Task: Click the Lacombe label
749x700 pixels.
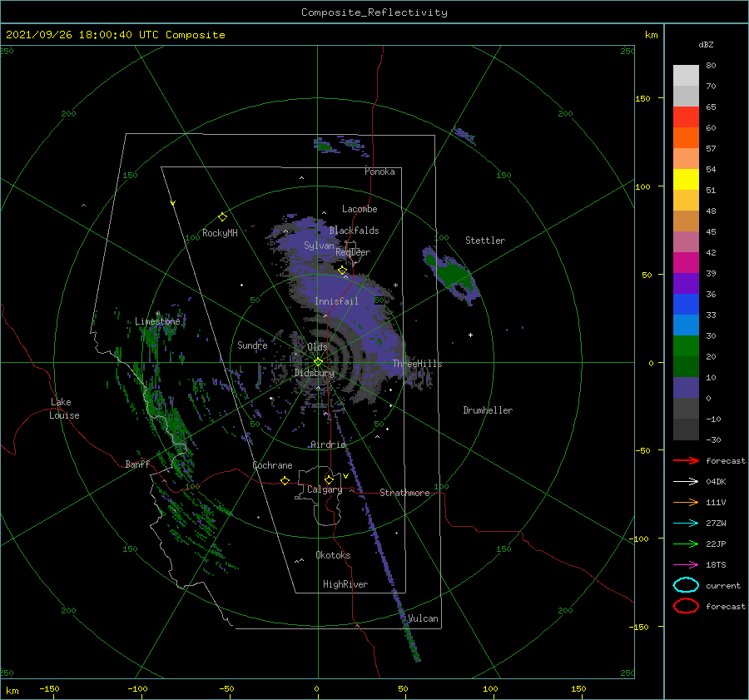Action: pyautogui.click(x=360, y=209)
